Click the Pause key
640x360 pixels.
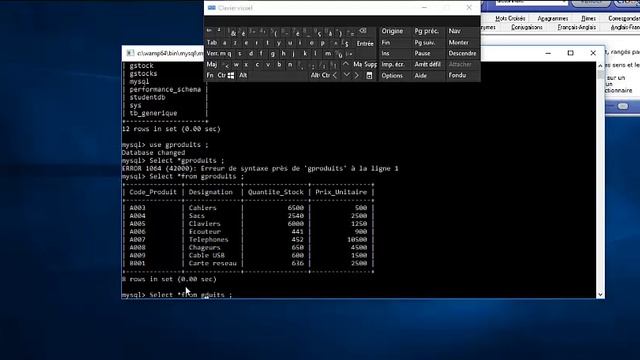(x=422, y=53)
